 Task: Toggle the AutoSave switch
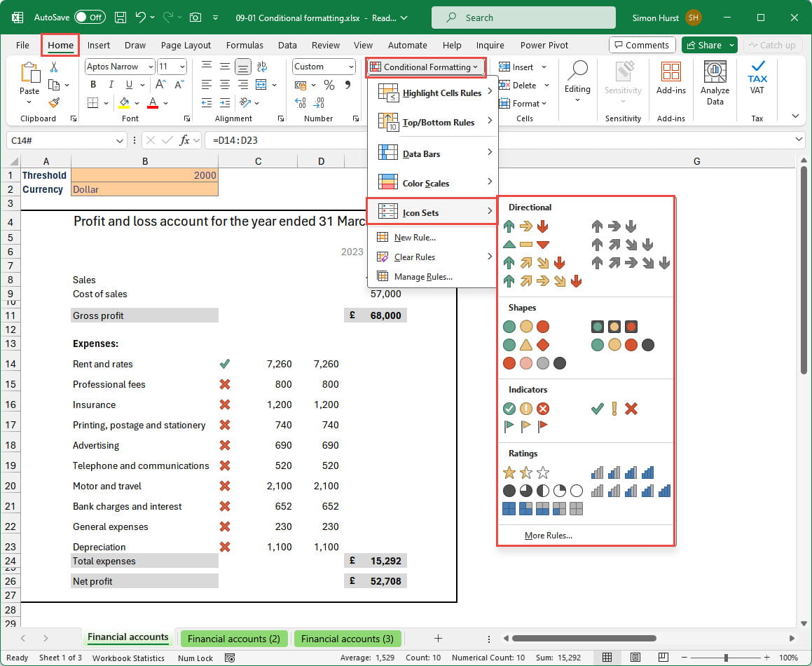90,17
